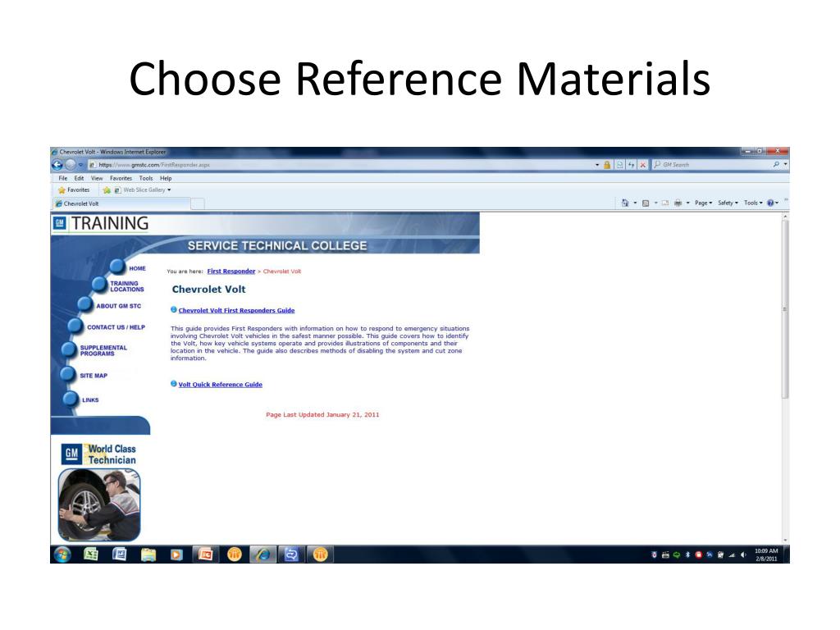Viewport: 840px width, 630px height.
Task: Open TRAINING LOCATIONS in site navigation
Action: (x=127, y=286)
